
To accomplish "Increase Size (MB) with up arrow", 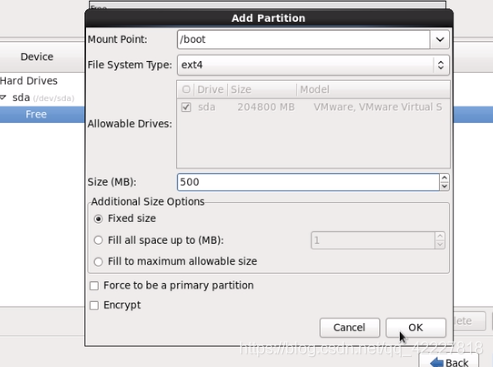I will point(444,178).
